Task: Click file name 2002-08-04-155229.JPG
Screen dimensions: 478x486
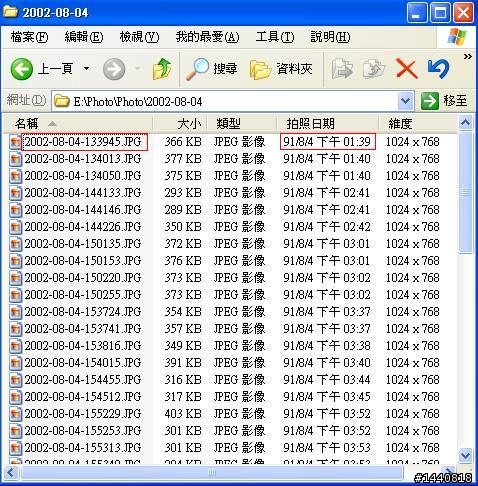Action: coord(83,414)
